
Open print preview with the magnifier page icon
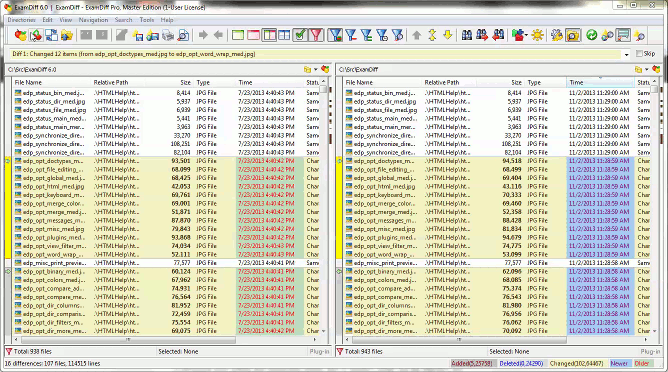pos(183,35)
